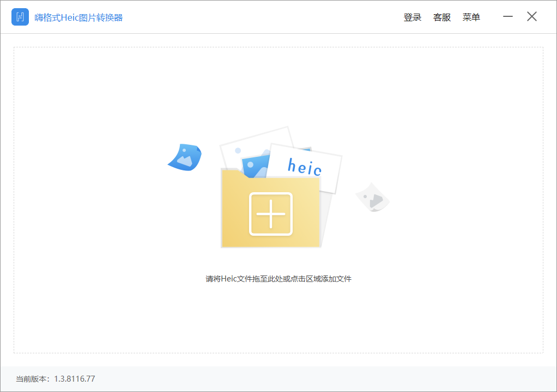Select the heic file card graphic
Viewport: 557px width, 392px height.
(x=305, y=163)
